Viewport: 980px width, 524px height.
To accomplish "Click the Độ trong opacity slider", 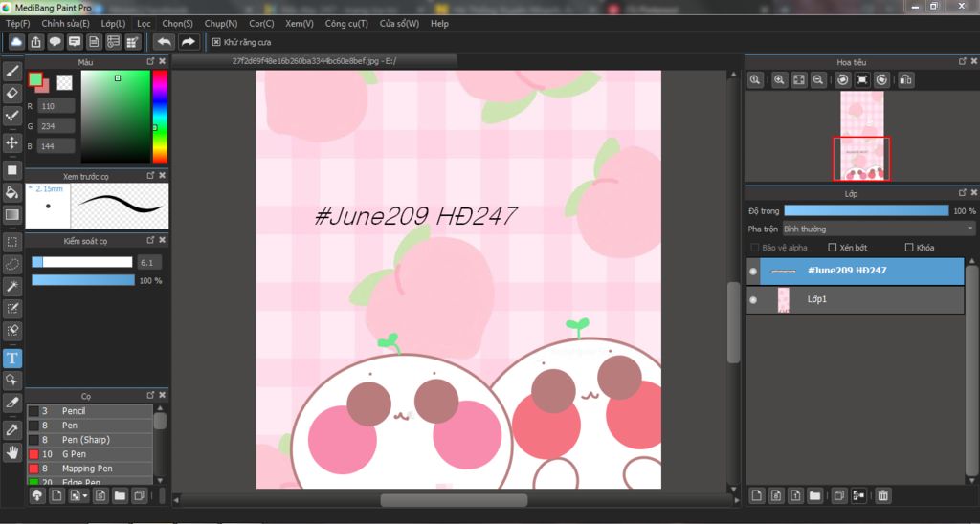I will click(866, 211).
